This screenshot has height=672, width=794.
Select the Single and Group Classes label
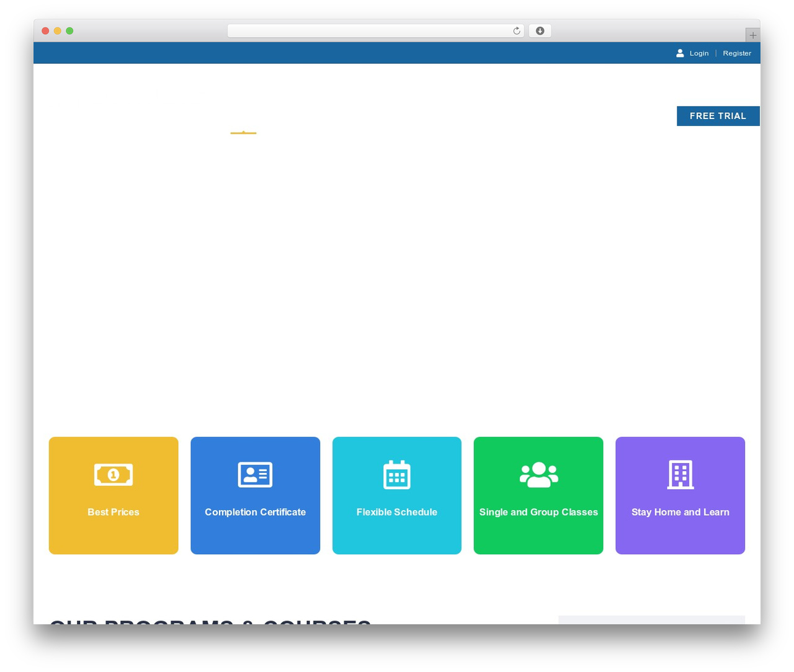538,512
